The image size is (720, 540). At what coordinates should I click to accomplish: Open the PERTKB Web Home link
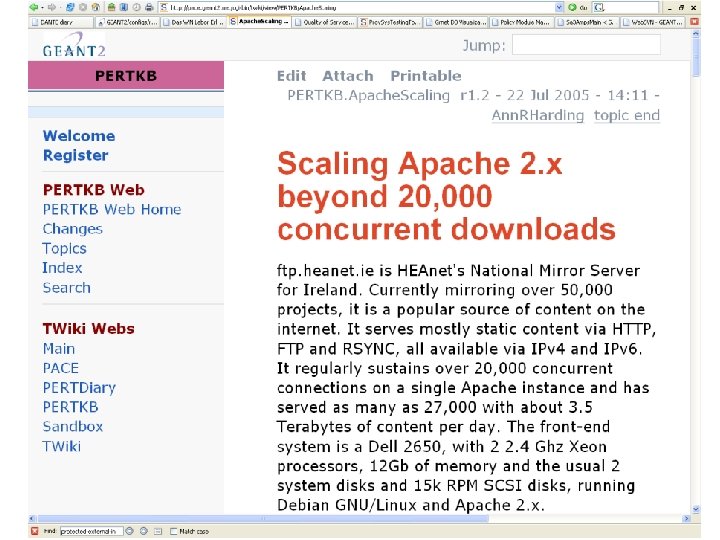[x=112, y=209]
